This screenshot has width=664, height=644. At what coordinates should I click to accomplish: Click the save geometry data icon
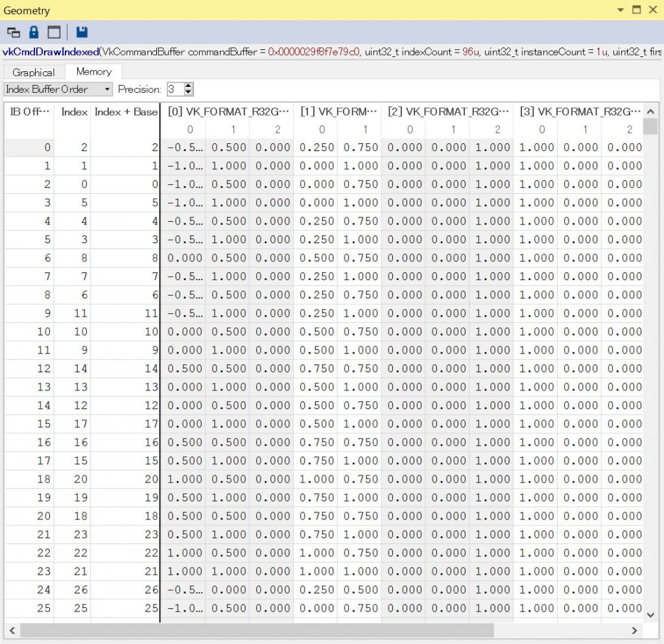82,32
